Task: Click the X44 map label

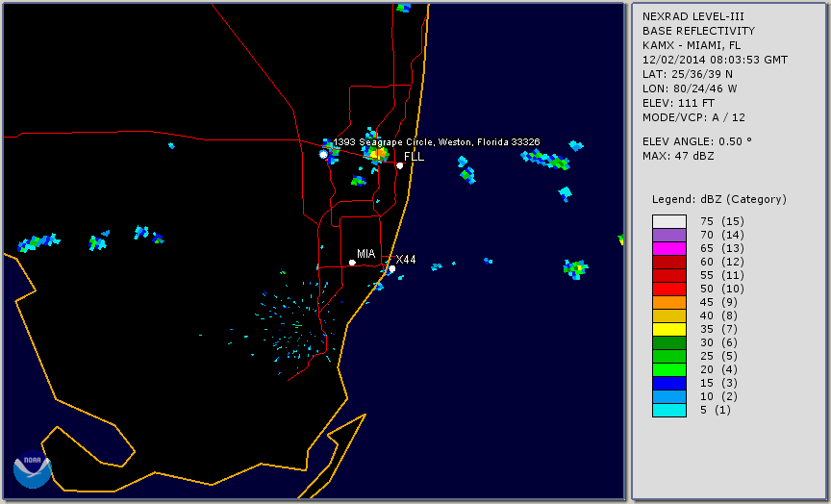Action: point(406,259)
